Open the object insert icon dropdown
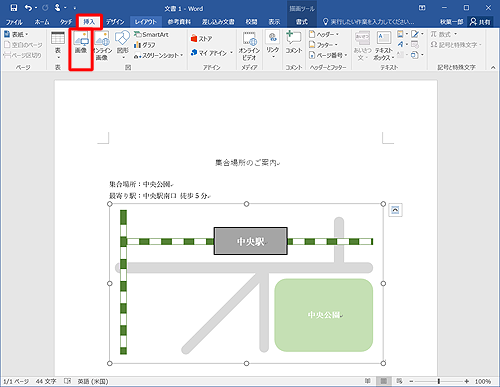Image resolution: width=500 pixels, height=387 pixels. click(x=417, y=55)
